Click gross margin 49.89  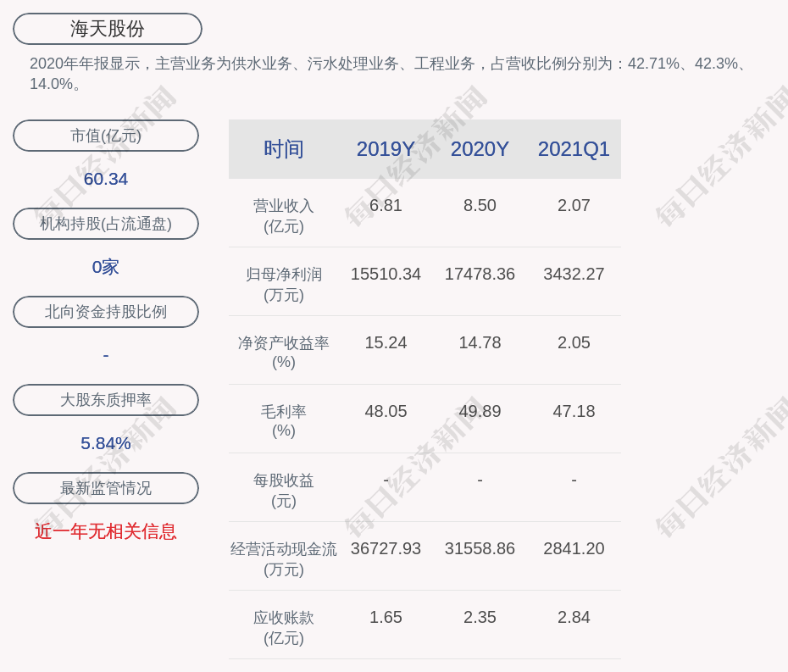(480, 411)
